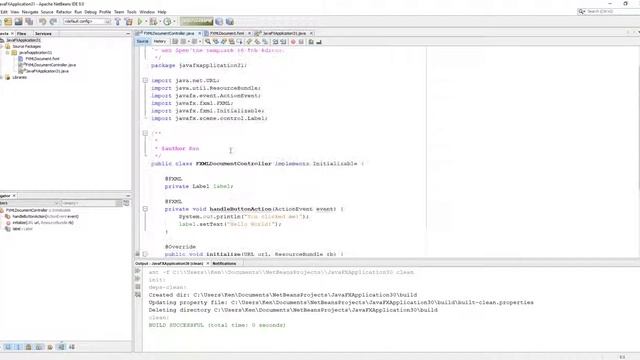
Task: Click the Clean and Build broom icon
Action: click(129, 22)
